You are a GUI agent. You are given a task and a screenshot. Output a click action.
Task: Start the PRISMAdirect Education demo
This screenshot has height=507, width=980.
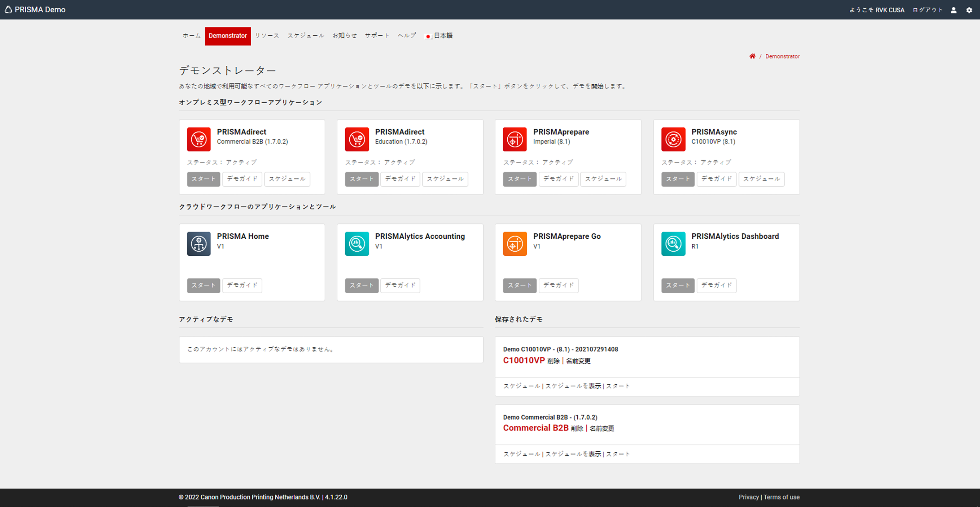[362, 179]
